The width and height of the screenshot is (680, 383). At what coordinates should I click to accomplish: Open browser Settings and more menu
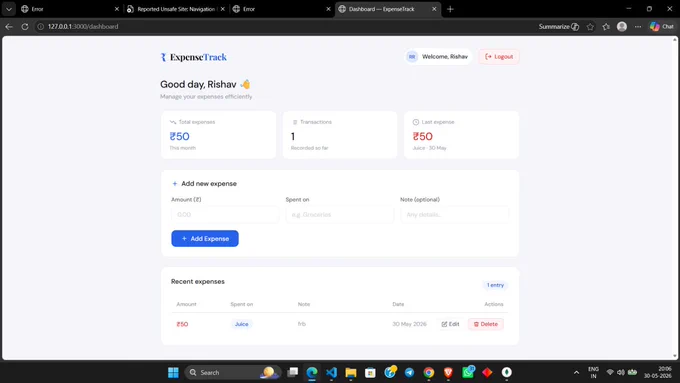point(638,26)
